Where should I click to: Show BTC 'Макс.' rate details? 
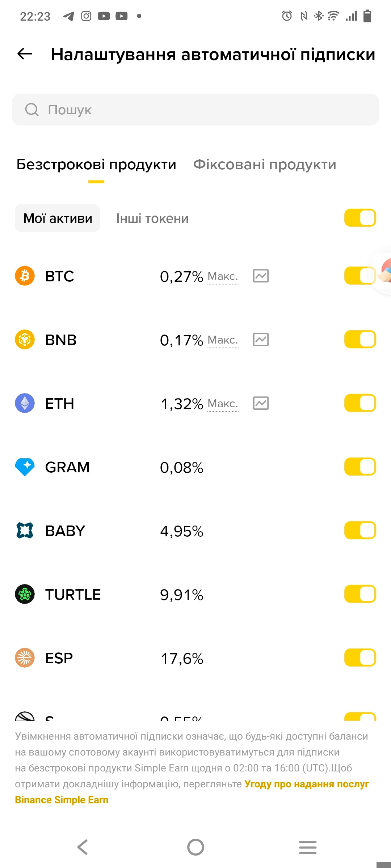[223, 277]
